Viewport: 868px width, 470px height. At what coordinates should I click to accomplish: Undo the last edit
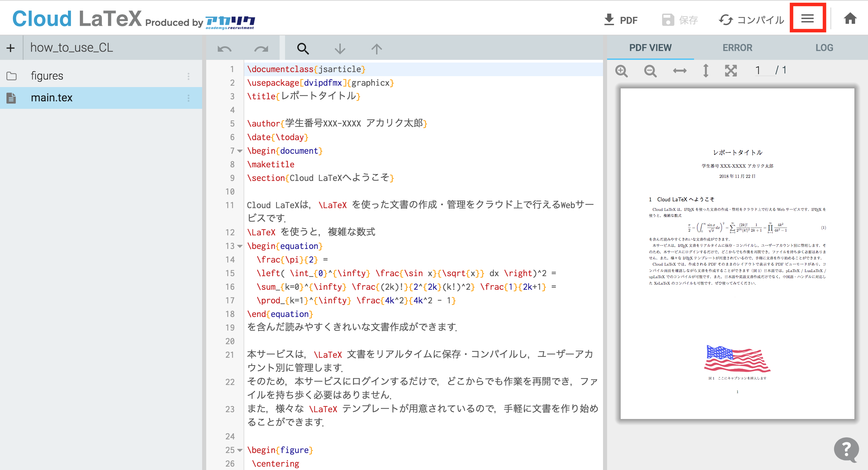[225, 49]
